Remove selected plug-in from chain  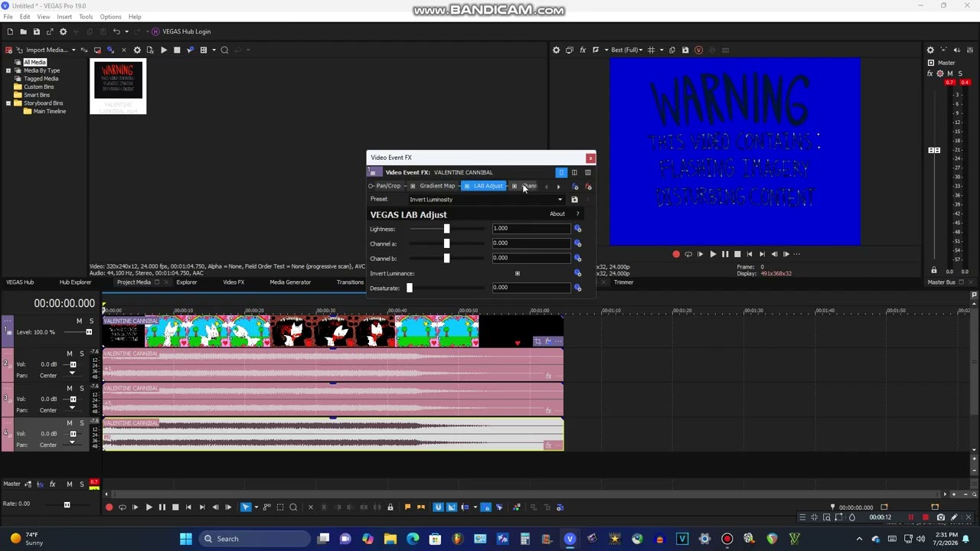coord(588,187)
